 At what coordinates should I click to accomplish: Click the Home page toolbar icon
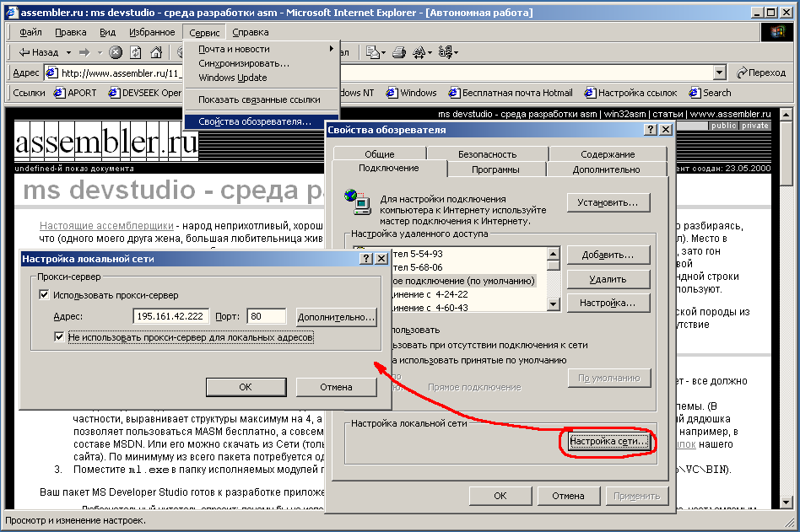[x=156, y=52]
